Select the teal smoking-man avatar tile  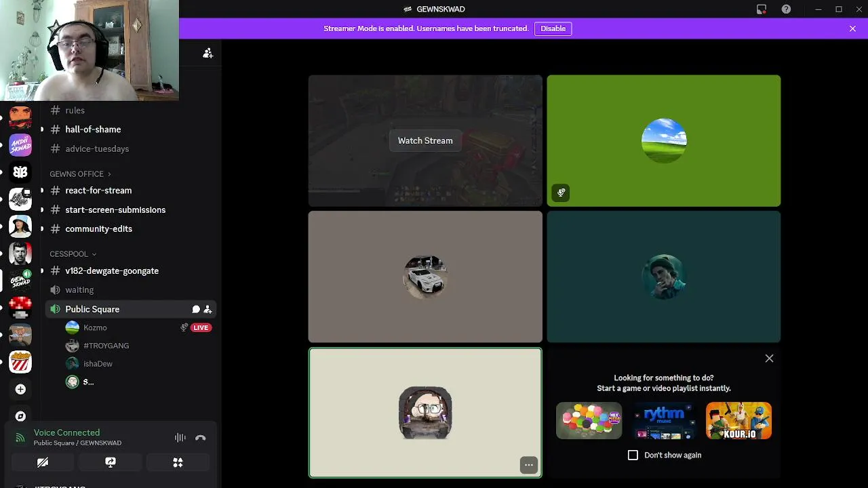(664, 277)
